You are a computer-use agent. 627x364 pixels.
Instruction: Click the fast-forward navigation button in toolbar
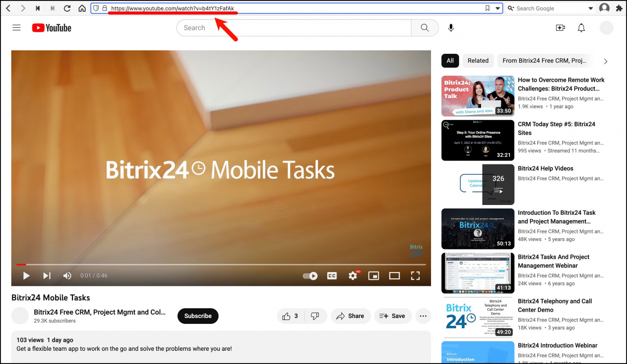tap(52, 8)
